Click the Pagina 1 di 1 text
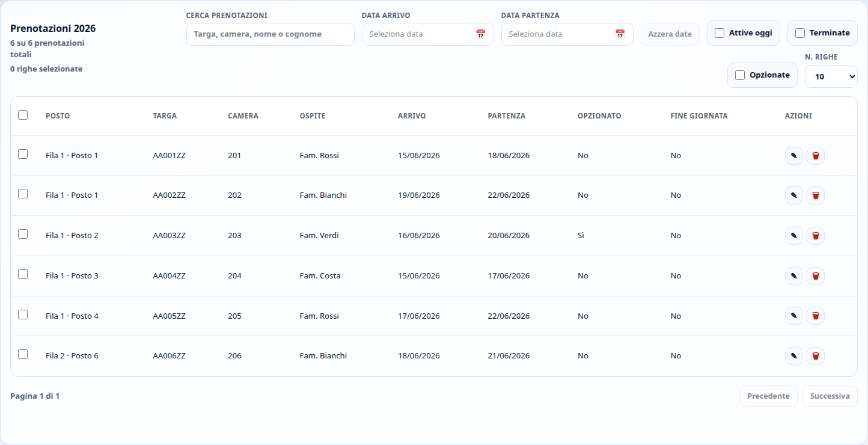Viewport: 868px width, 445px height. click(35, 396)
